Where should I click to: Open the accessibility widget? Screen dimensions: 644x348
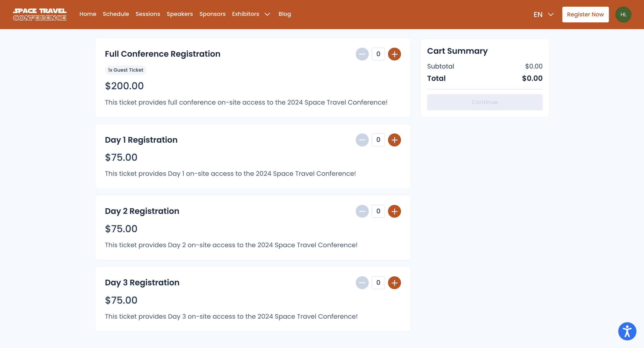627,331
